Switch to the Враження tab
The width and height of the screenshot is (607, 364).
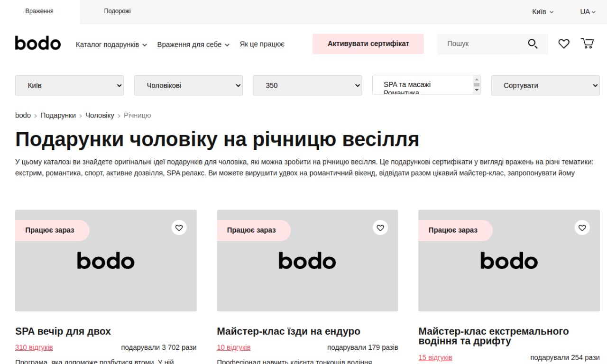pos(39,11)
